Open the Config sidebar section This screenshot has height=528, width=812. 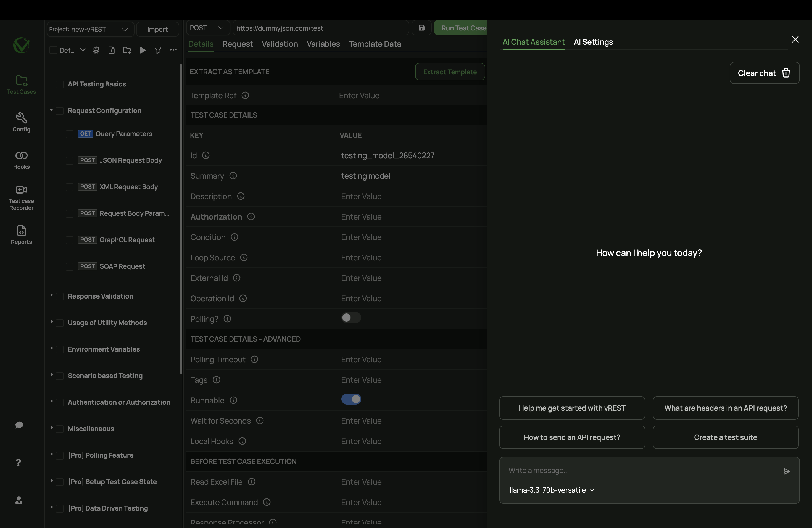(21, 122)
